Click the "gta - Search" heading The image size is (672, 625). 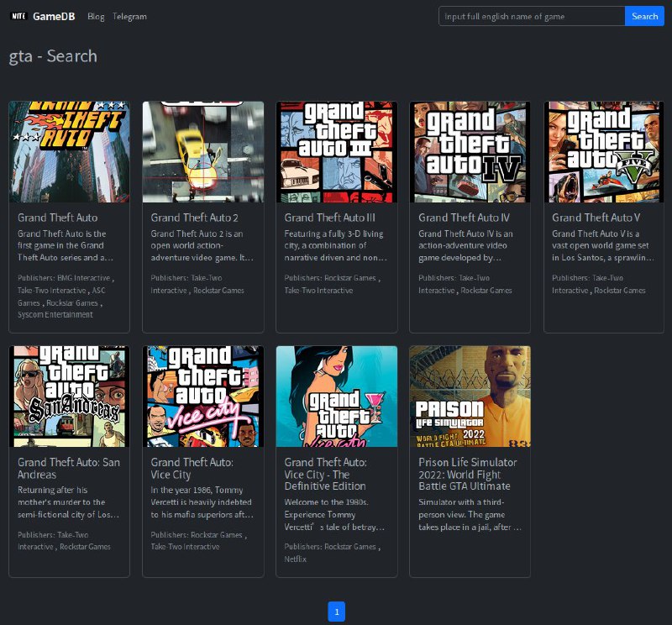point(53,56)
